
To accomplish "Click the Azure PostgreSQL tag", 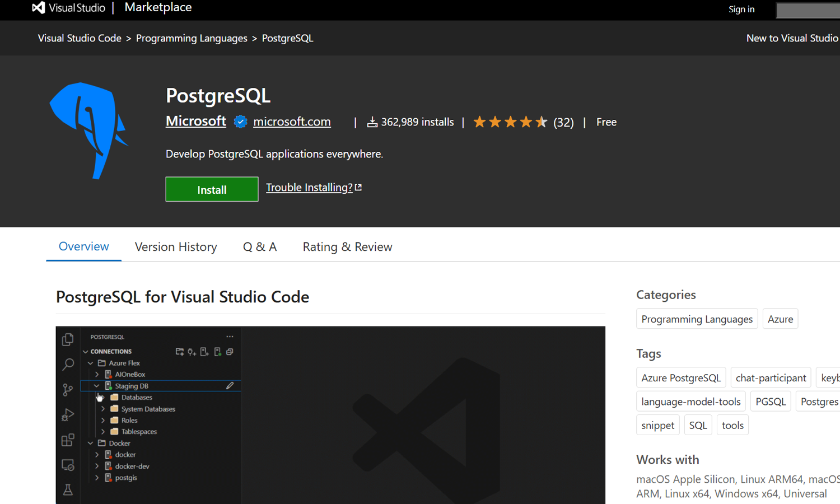I will click(x=681, y=378).
